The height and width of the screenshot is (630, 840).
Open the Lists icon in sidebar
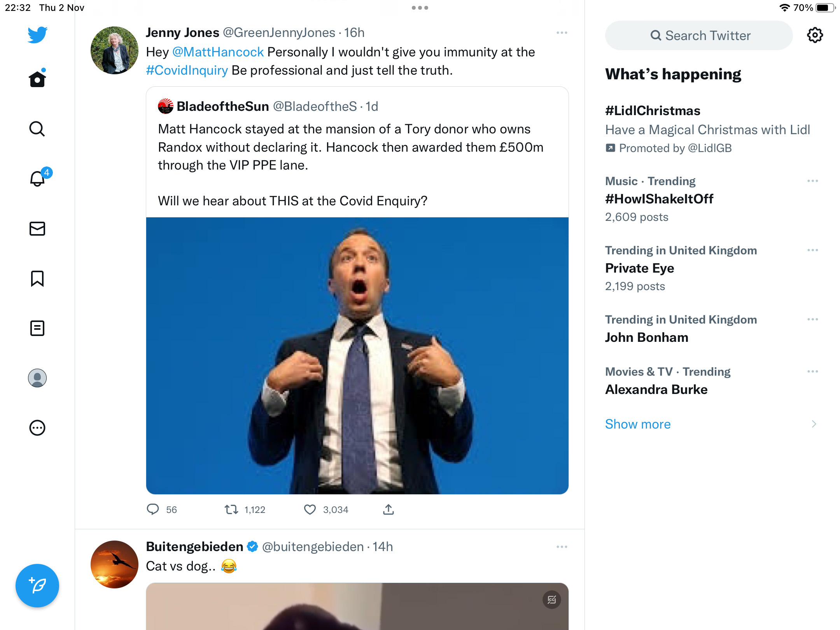click(x=37, y=328)
